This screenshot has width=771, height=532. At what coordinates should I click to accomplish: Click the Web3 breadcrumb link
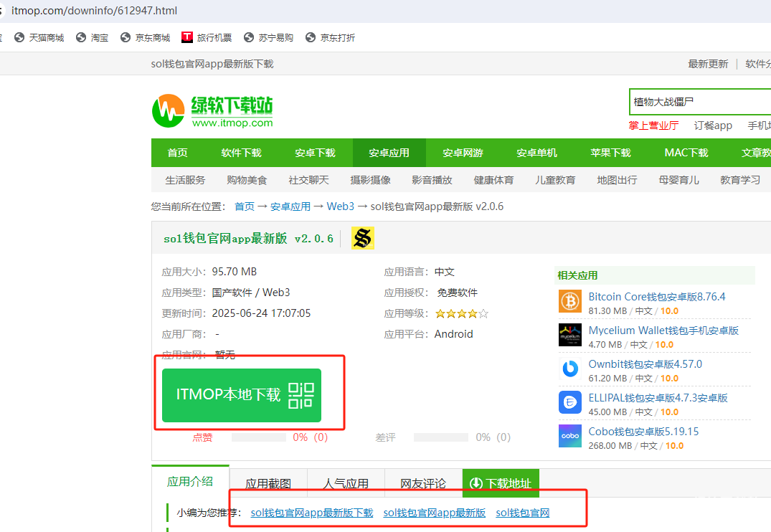[341, 206]
